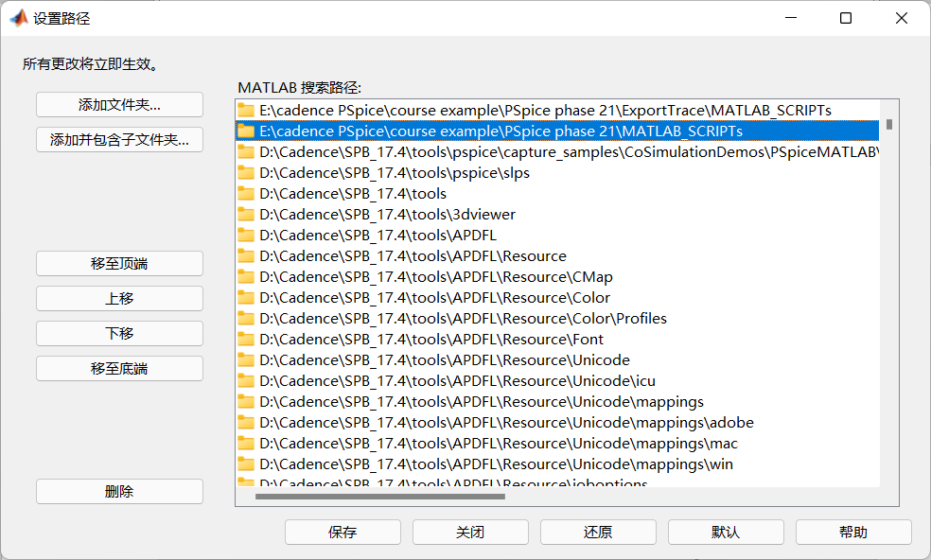Viewport: 931px width, 560px height.
Task: Select the Color\Profiles path row
Action: pos(557,318)
